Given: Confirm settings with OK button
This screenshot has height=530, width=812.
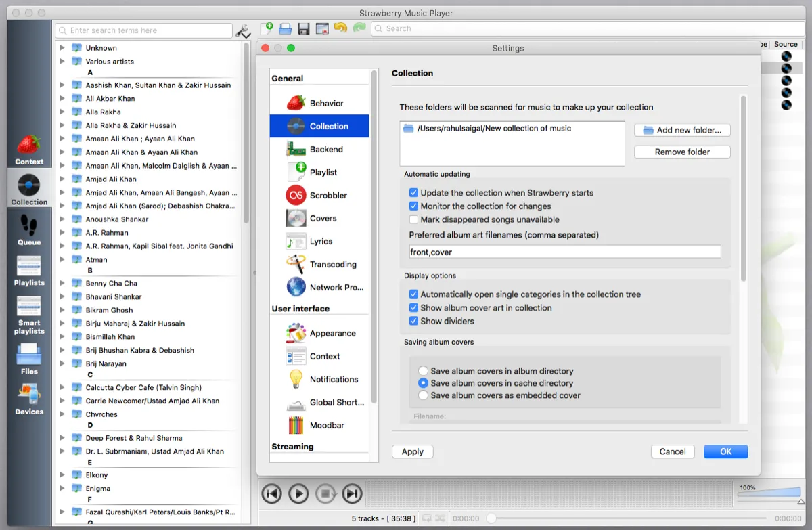Looking at the screenshot, I should coord(725,451).
